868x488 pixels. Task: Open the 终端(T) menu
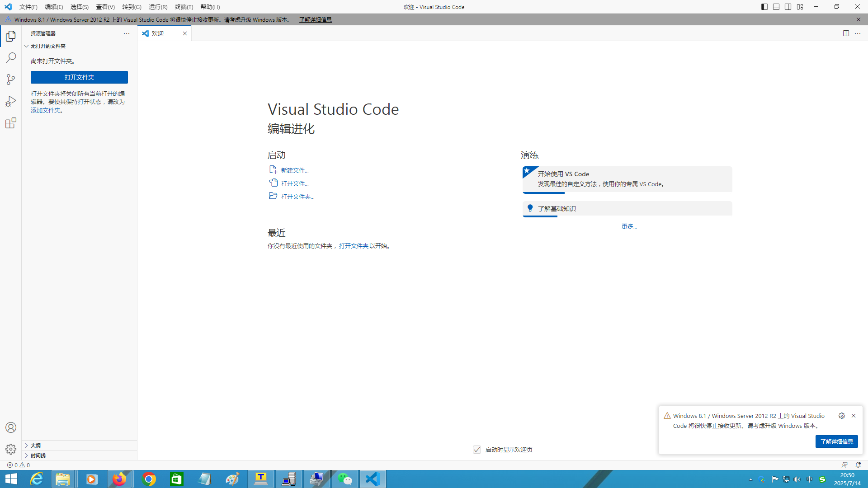click(184, 7)
